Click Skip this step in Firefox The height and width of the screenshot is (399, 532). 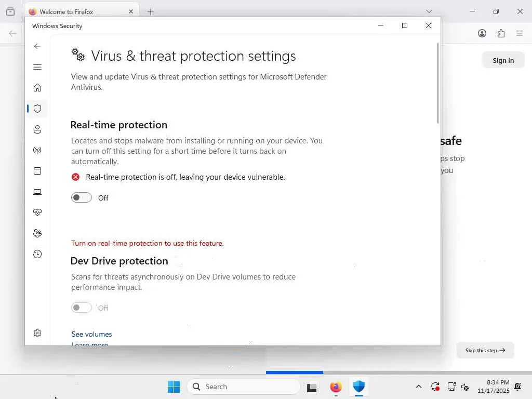click(x=485, y=350)
